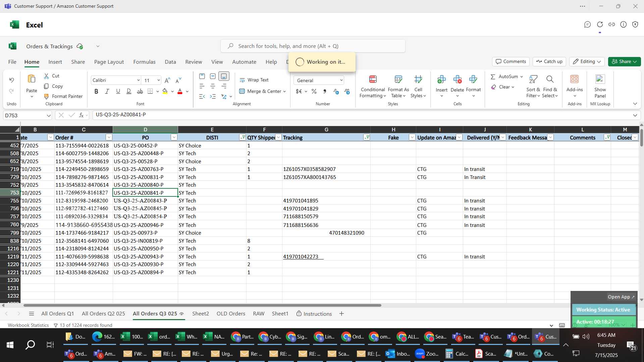Expand the General number format dropdown

(x=341, y=80)
